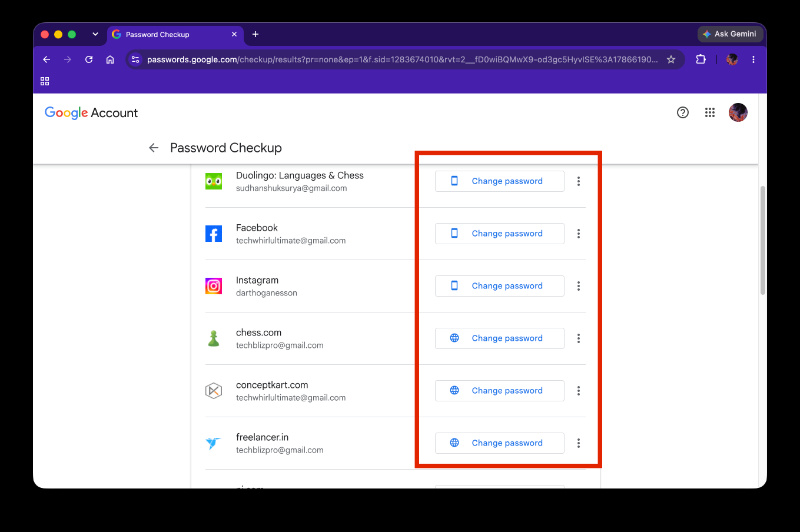Reload the page with the refresh icon
This screenshot has height=532, width=800.
pyautogui.click(x=89, y=60)
